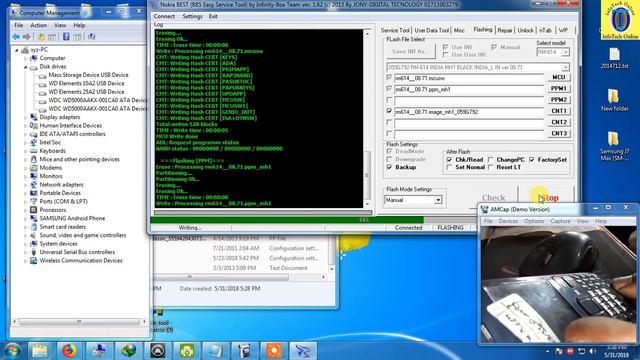Click Scan for hardware changes toolbar icon

pos(92,37)
